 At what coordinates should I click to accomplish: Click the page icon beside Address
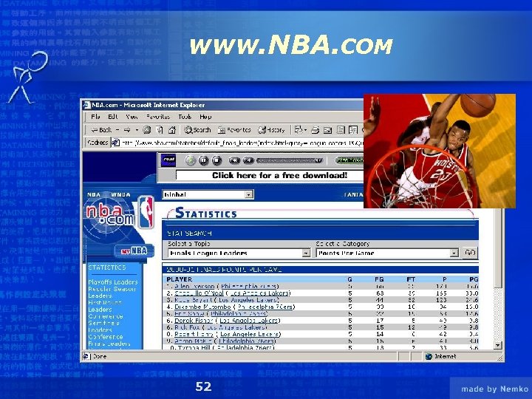click(116, 143)
